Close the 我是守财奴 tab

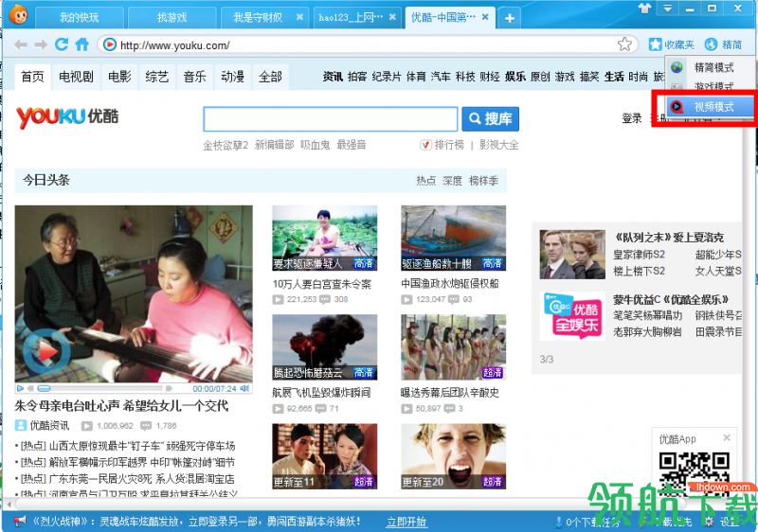[x=299, y=17]
